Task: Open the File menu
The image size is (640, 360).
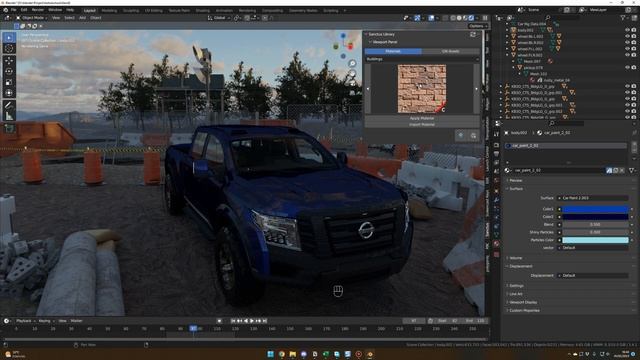Action: coord(13,10)
